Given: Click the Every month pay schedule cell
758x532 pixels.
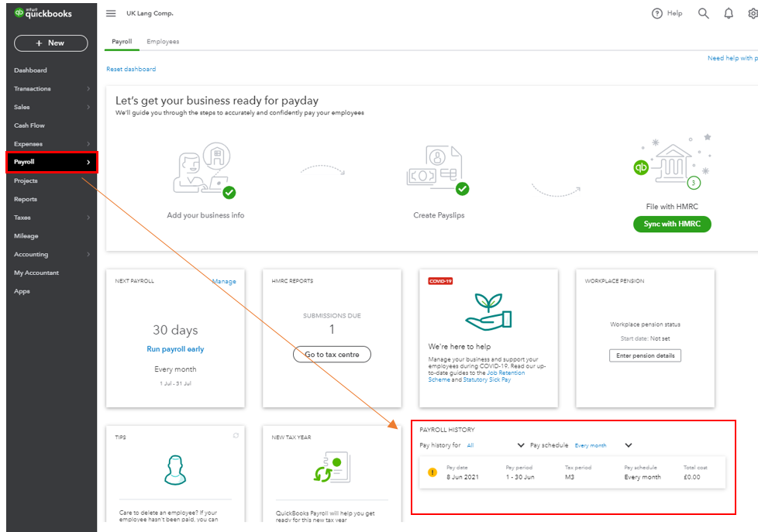Looking at the screenshot, I should click(642, 477).
